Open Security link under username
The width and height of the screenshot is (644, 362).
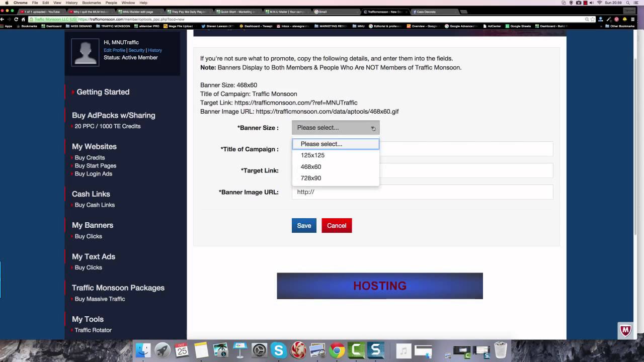[x=136, y=50]
